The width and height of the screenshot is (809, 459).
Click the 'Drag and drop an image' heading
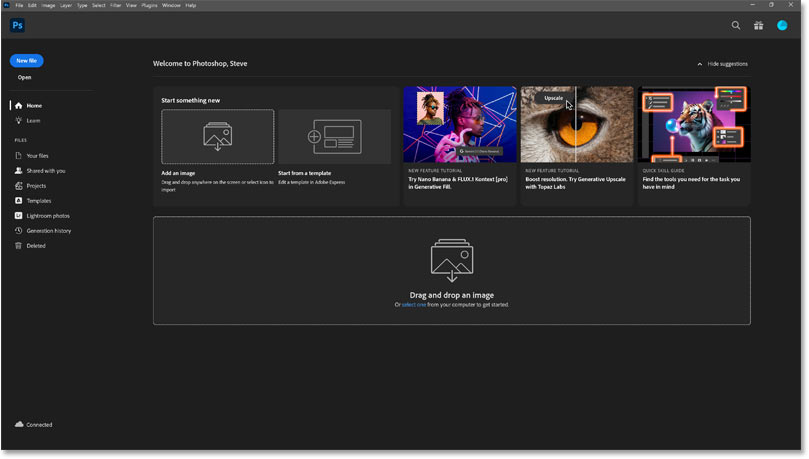click(x=451, y=295)
